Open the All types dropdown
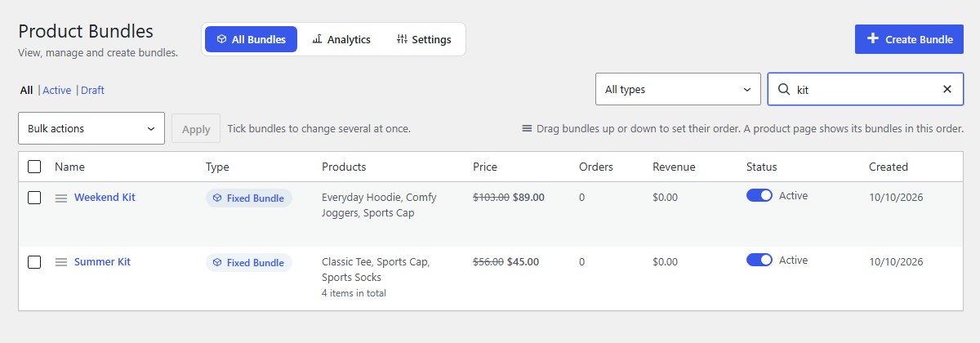980x343 pixels. 678,89
